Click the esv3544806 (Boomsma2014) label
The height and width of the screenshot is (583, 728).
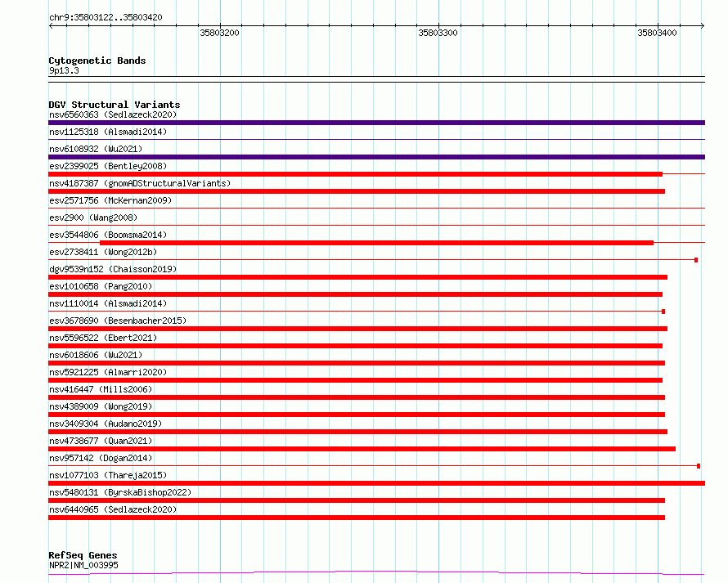(108, 235)
